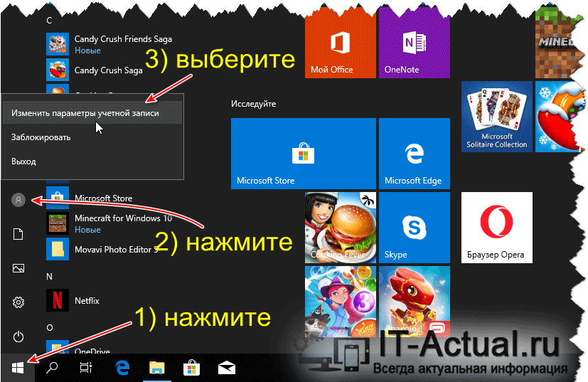Click the taskbar search magnifier icon

click(x=51, y=368)
